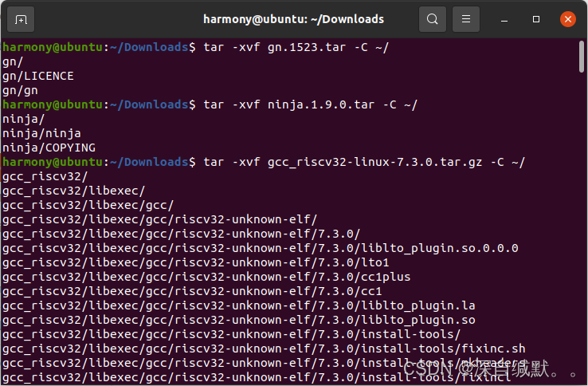
Task: Maximize the terminal window
Action: point(536,19)
